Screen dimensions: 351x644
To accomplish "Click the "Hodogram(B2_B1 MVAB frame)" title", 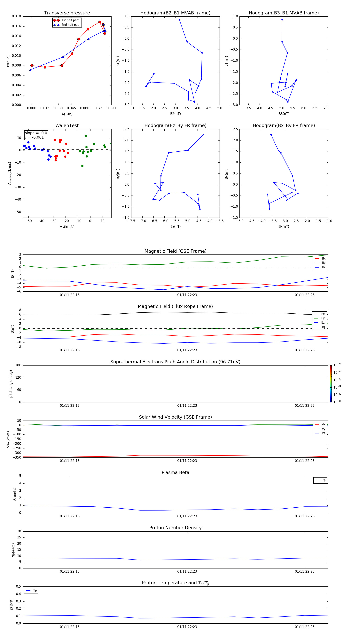I will click(x=175, y=13).
